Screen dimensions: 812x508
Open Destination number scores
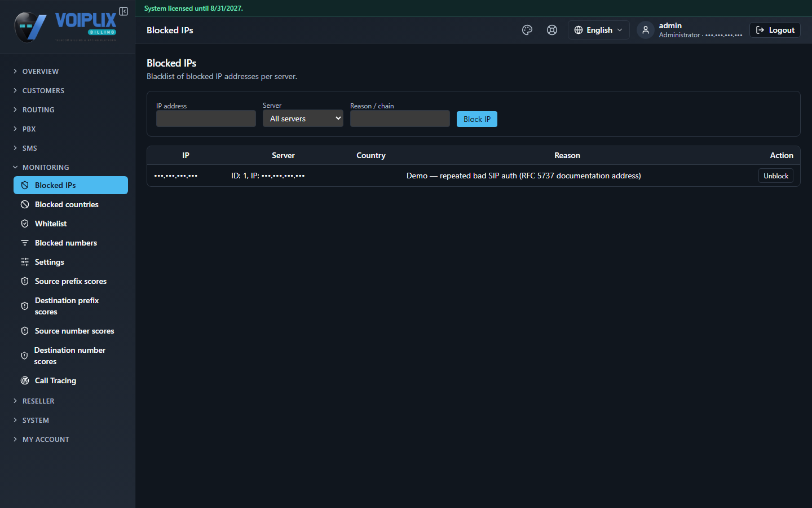[70, 356]
